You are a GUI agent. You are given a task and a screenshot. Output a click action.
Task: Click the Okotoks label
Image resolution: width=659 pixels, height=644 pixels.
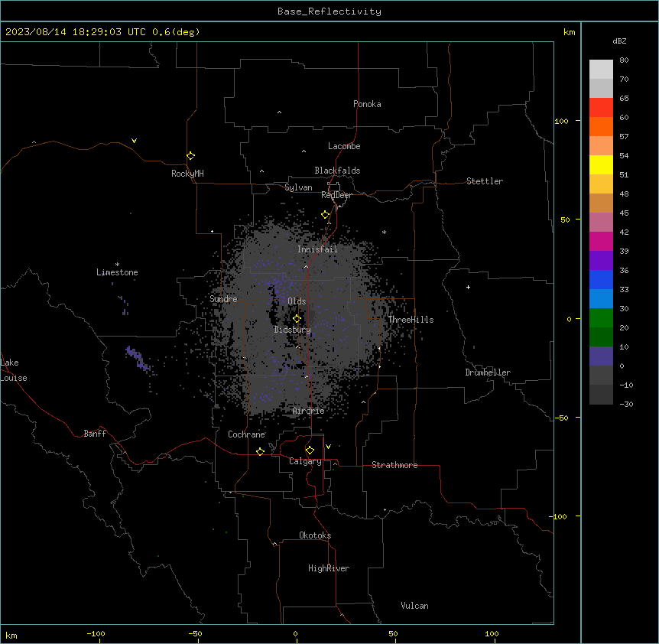click(x=315, y=535)
